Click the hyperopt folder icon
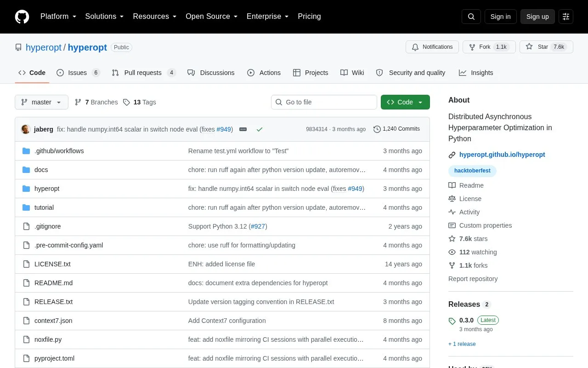Screen dimensions: 588x368 (x=26, y=189)
